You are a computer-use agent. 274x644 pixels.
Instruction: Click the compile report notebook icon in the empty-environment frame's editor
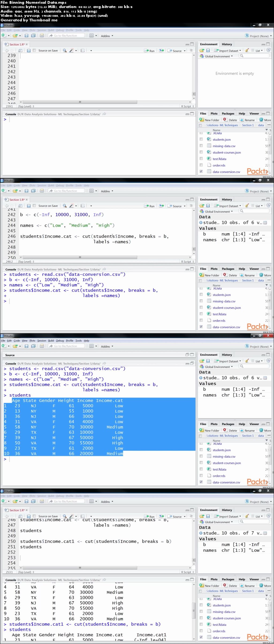coord(83,50)
